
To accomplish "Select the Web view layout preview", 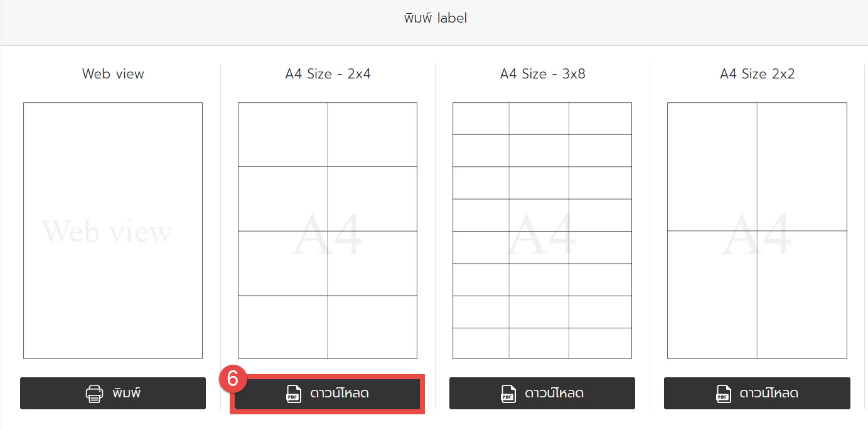I will (x=113, y=230).
